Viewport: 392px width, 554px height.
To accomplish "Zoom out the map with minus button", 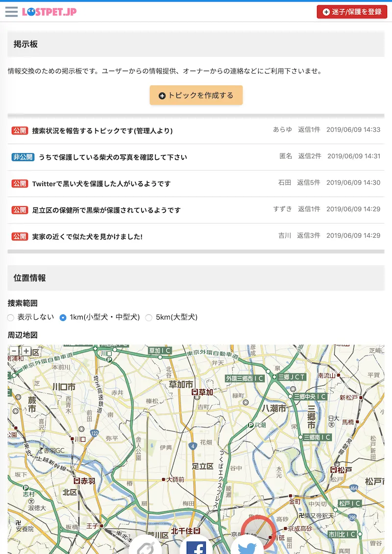I will pos(14,351).
